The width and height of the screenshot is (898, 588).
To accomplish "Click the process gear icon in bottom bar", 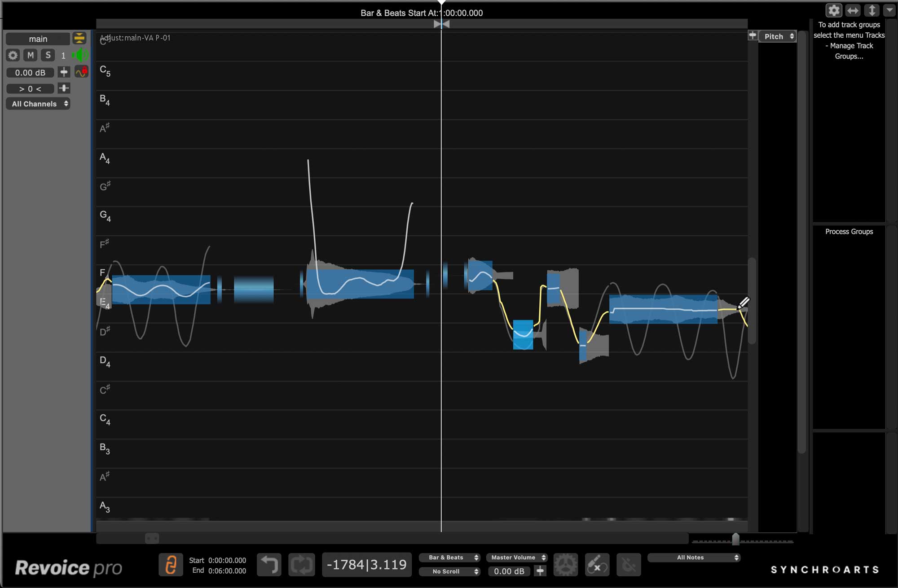I will [x=565, y=565].
